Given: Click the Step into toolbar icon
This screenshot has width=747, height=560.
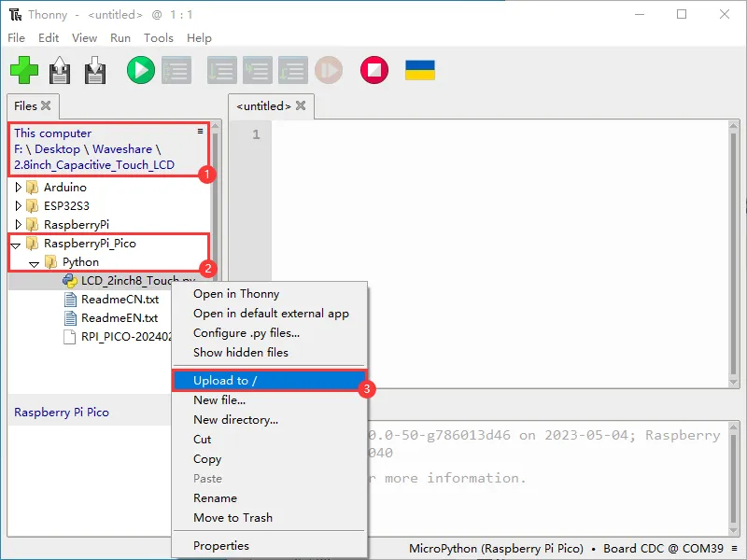Looking at the screenshot, I should click(258, 70).
